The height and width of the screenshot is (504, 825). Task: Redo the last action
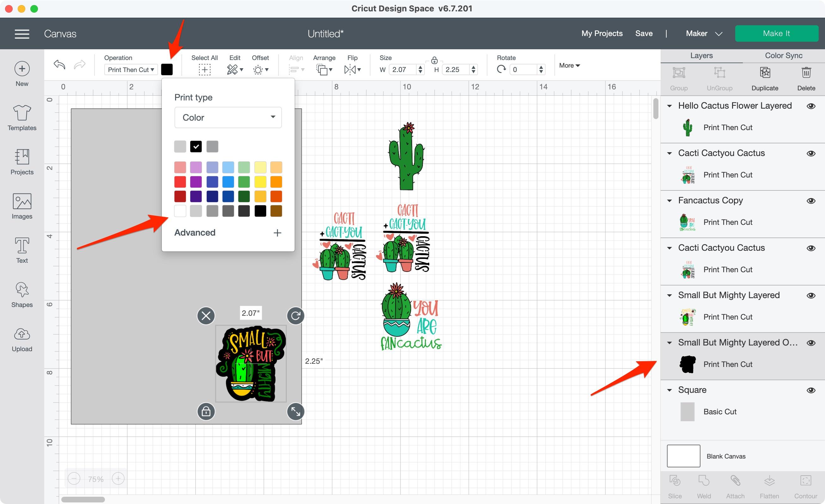click(80, 64)
